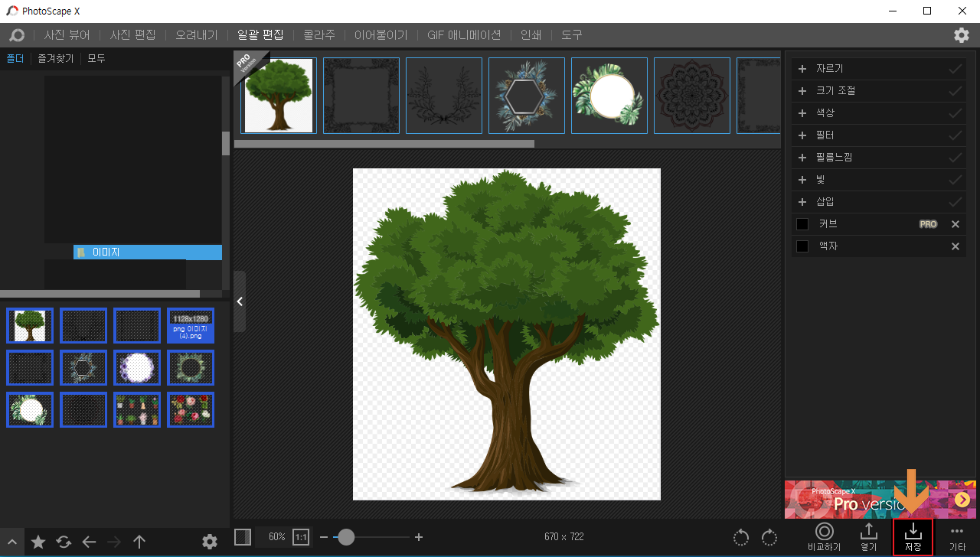Zoom in with the plus icon

(x=419, y=537)
